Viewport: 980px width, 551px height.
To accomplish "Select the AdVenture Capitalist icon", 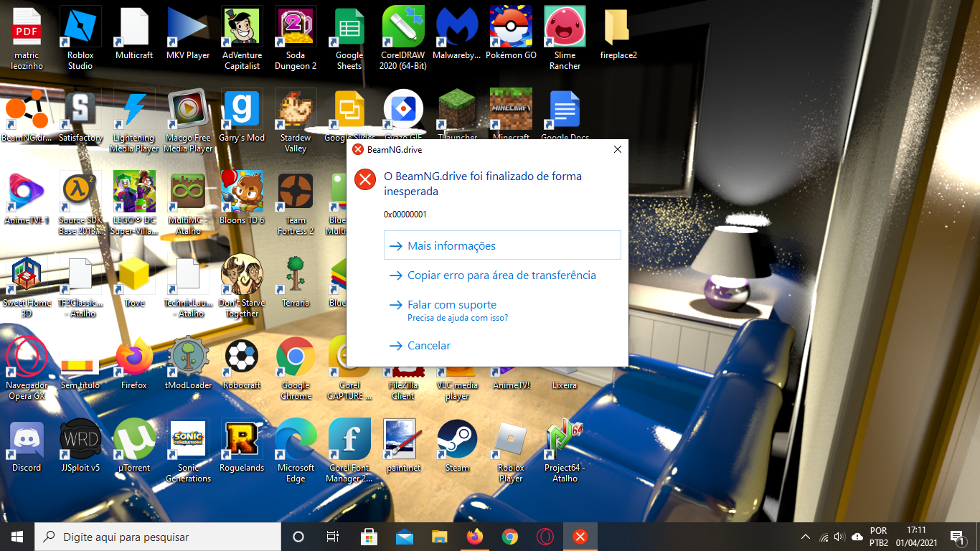I will (242, 39).
